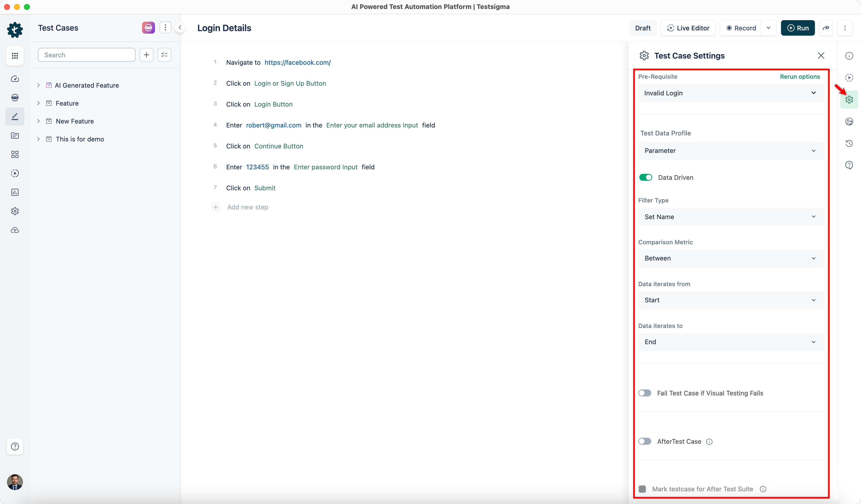The width and height of the screenshot is (861, 504).
Task: Expand the AI Generated Feature folder
Action: pyautogui.click(x=39, y=85)
